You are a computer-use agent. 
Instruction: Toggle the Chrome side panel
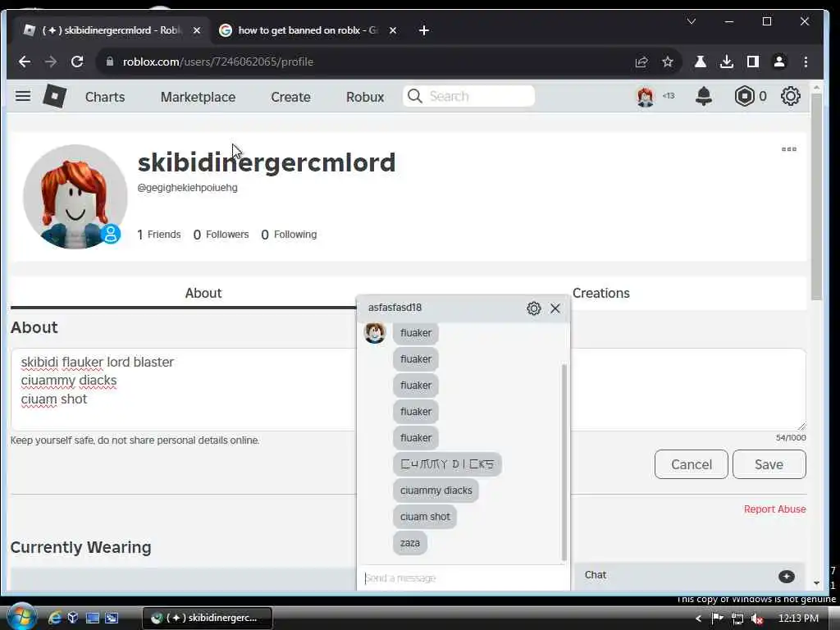tap(753, 62)
